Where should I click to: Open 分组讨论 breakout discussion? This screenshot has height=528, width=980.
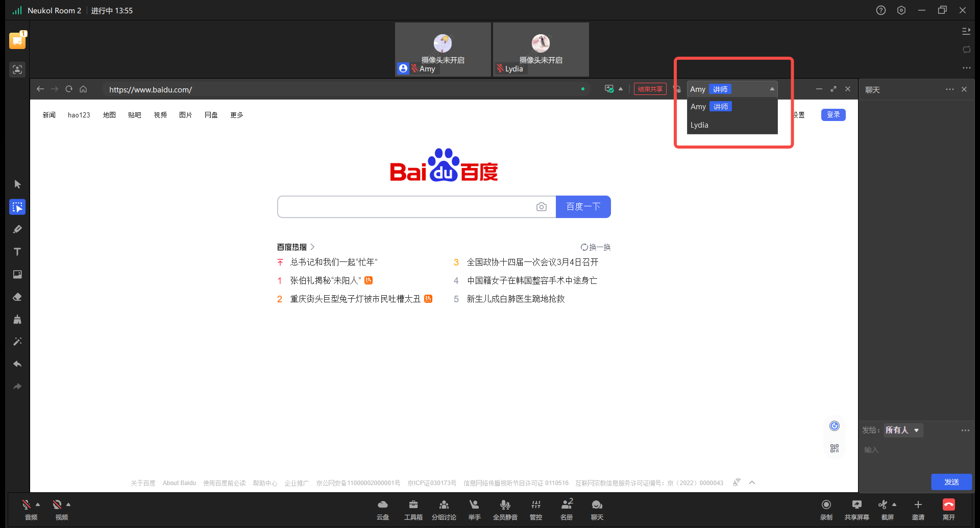(444, 510)
